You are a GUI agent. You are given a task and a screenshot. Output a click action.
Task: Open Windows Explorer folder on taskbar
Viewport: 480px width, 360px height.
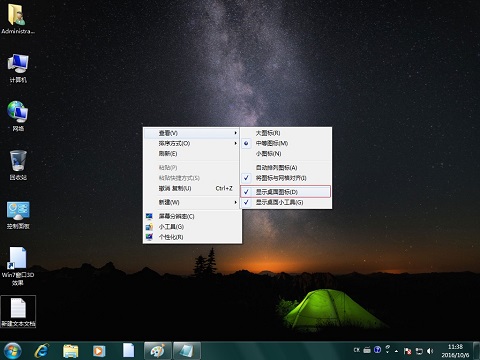[x=71, y=351]
